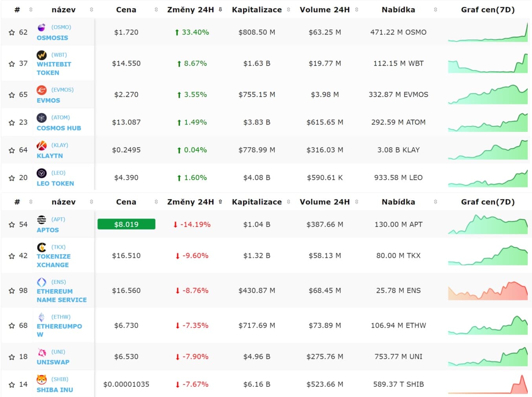The height and width of the screenshot is (397, 532).
Task: Open the WHITEBIT TOKEN coin link
Action: click(54, 68)
